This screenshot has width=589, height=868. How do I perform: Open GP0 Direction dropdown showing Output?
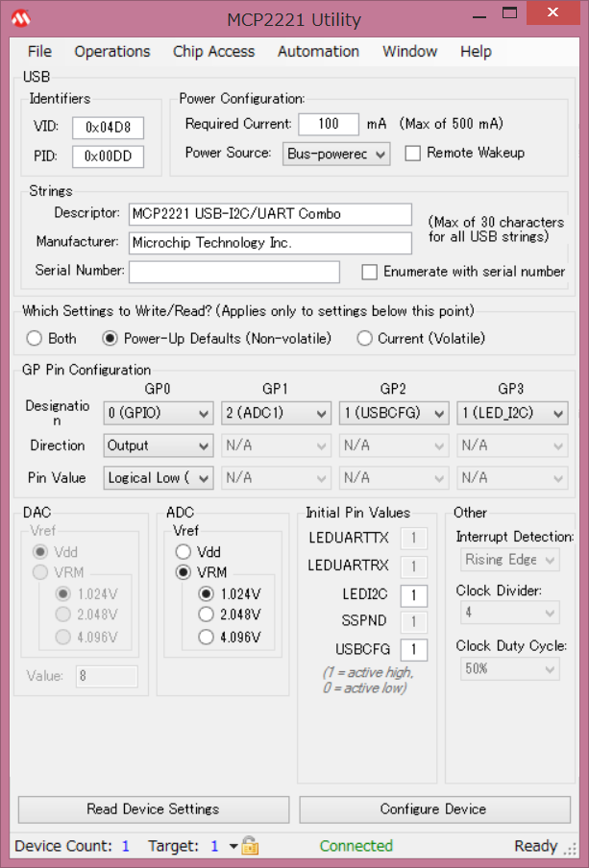tap(158, 446)
